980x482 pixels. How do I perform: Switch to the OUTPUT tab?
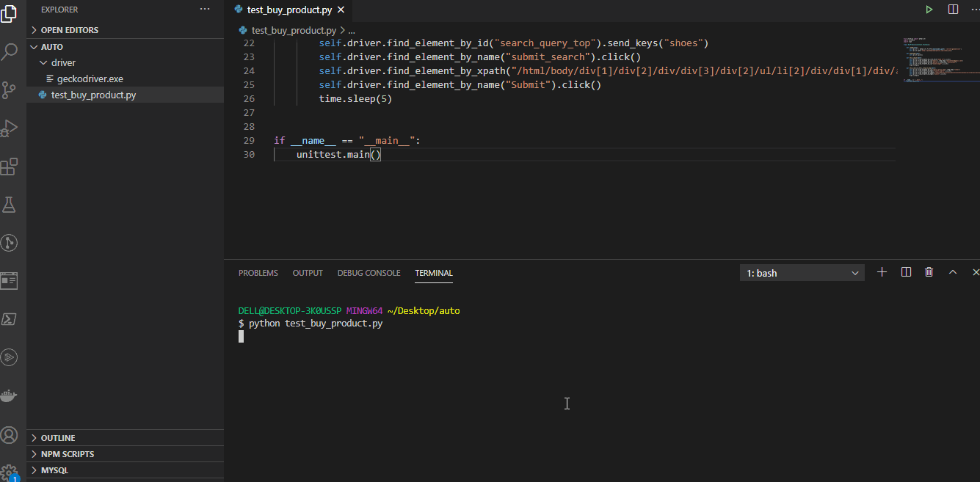[307, 272]
